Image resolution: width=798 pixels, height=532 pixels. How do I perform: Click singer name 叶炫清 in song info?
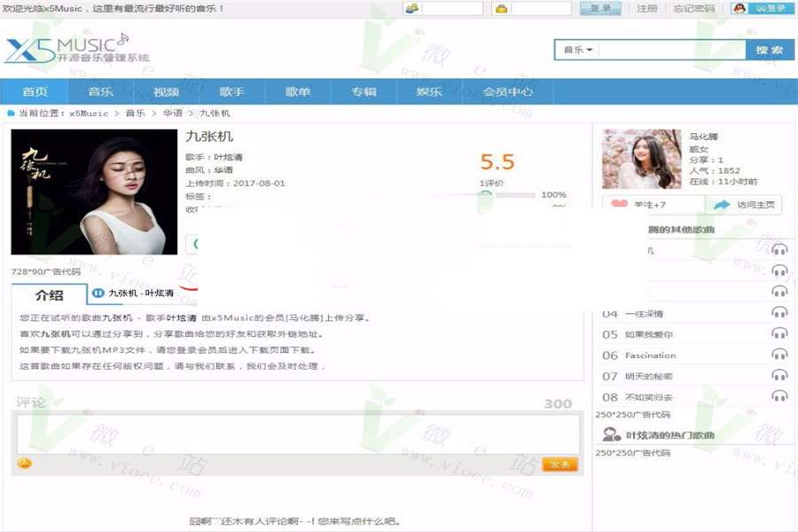point(228,157)
